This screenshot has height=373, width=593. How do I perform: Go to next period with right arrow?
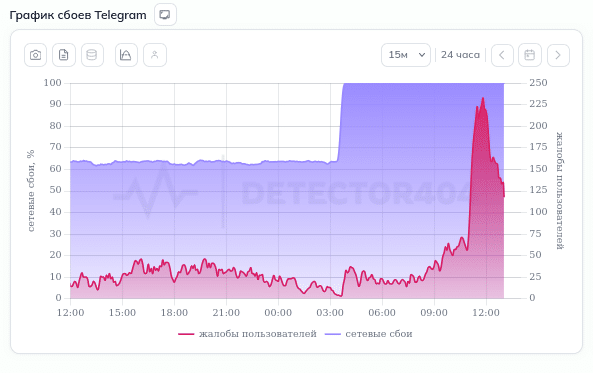point(558,55)
